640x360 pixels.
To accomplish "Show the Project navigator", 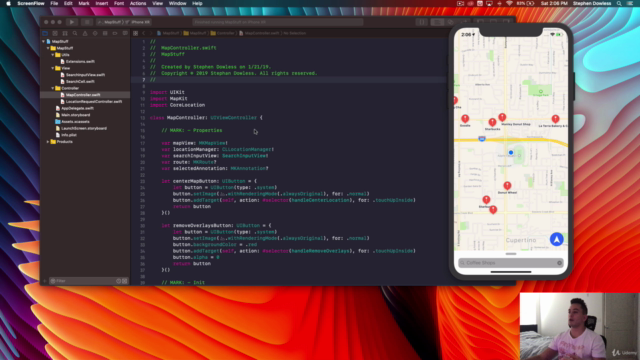I will click(x=45, y=33).
